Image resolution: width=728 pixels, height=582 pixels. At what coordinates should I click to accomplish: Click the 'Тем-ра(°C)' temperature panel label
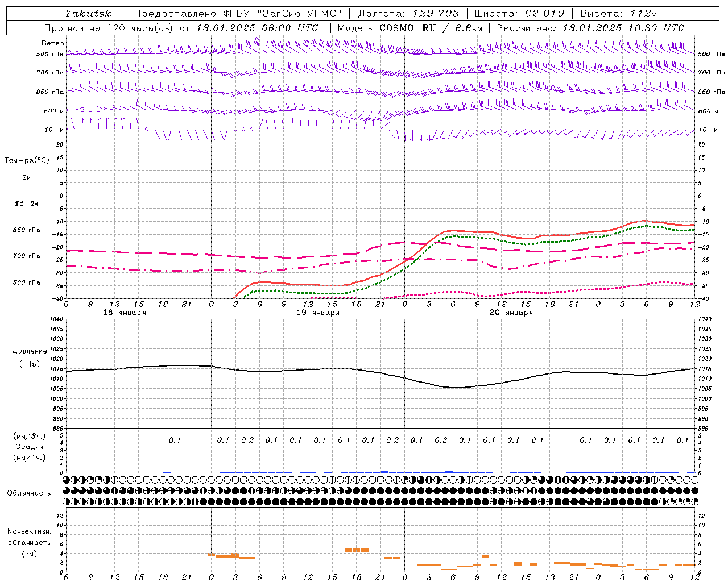pyautogui.click(x=27, y=161)
